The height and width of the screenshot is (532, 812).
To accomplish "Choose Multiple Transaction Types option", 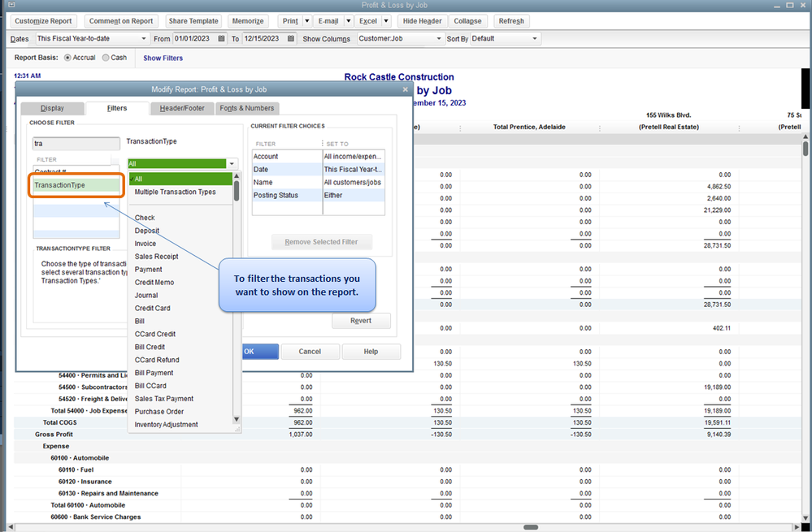I will coord(175,192).
